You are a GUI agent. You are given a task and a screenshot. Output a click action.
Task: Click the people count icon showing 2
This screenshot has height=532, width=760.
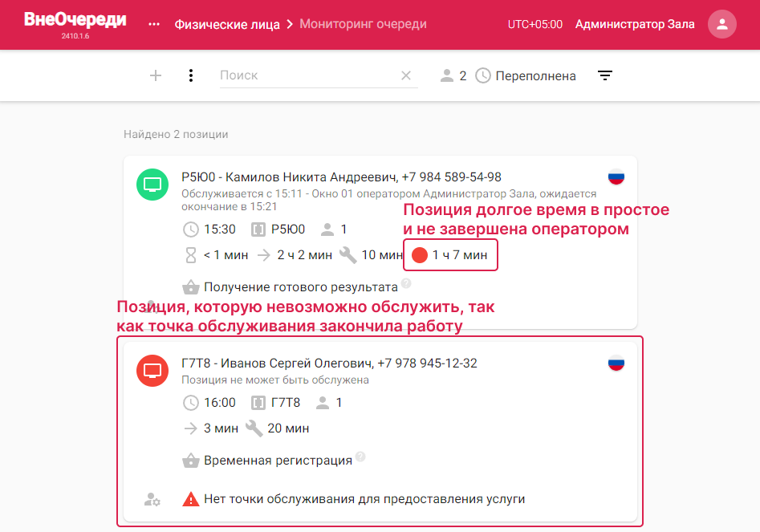pos(446,75)
